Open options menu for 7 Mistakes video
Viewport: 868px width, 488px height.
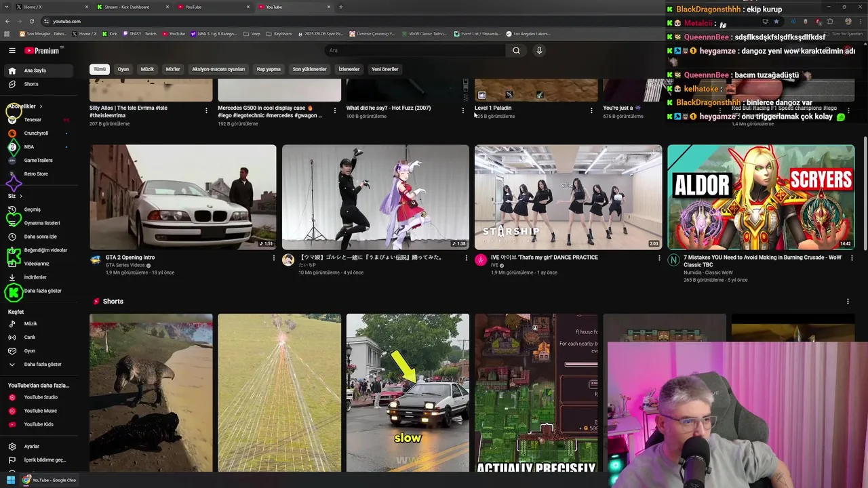pyautogui.click(x=852, y=258)
